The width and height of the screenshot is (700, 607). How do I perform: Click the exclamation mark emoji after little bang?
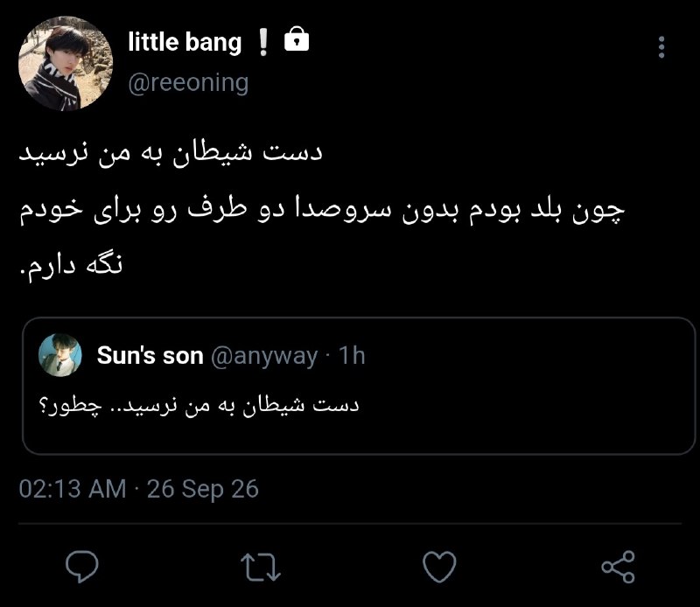263,42
